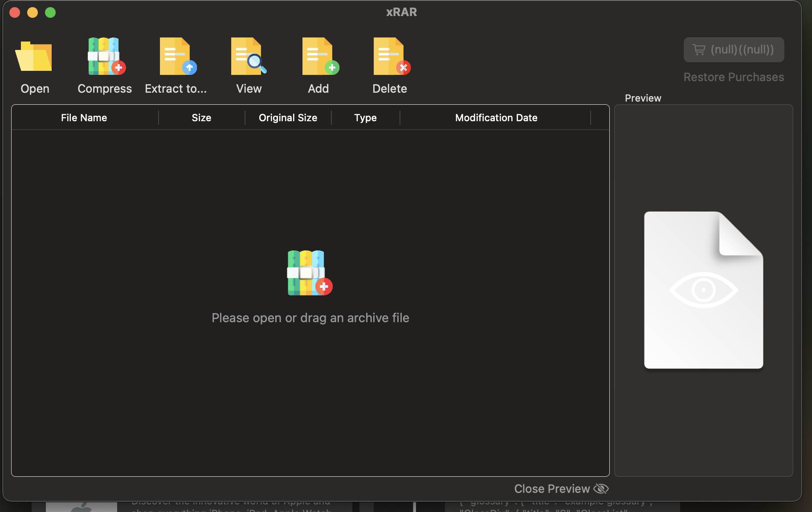Viewport: 812px width, 512px height.
Task: Click the Extract to toolbar icon
Action: pos(176,57)
